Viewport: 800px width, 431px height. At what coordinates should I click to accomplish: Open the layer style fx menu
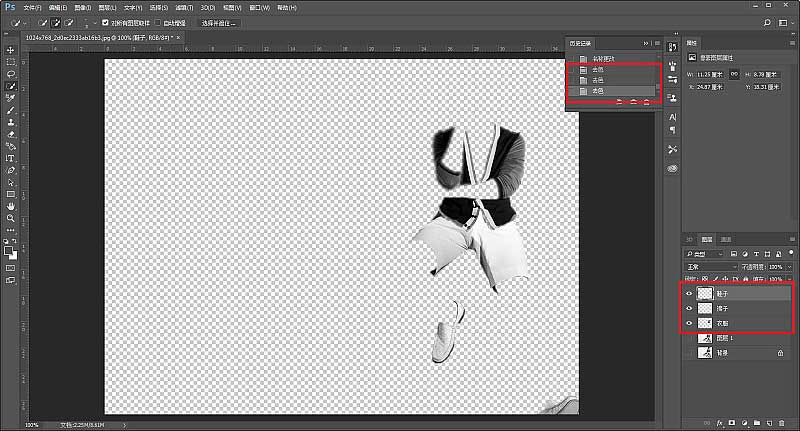point(718,423)
